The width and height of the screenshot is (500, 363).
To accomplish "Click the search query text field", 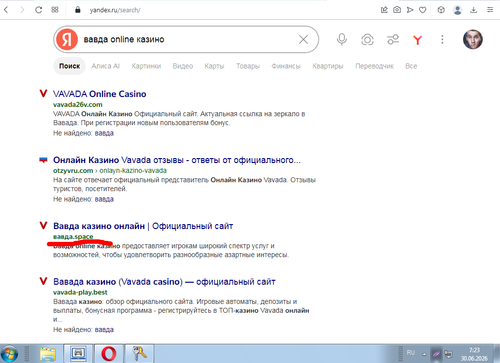I will point(187,39).
